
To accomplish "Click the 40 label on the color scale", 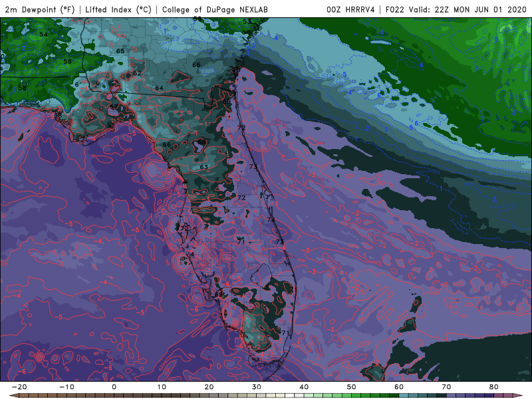I will (x=304, y=387).
